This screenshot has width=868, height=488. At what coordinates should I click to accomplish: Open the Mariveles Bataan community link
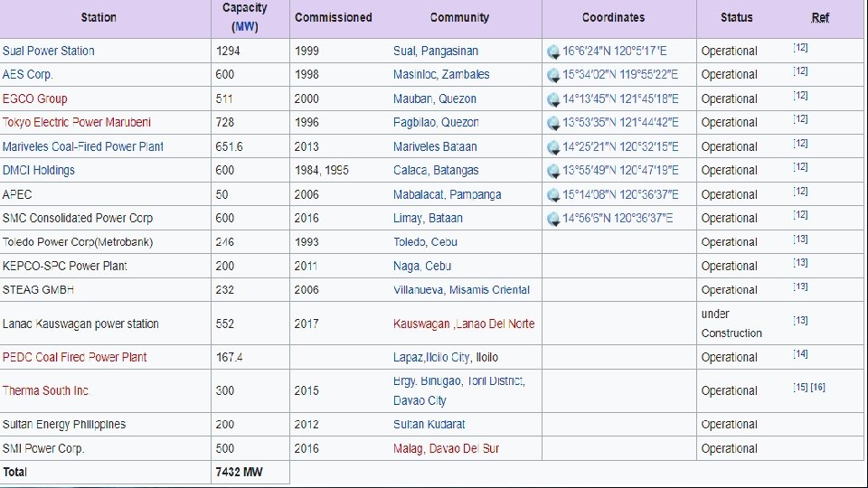(x=435, y=146)
